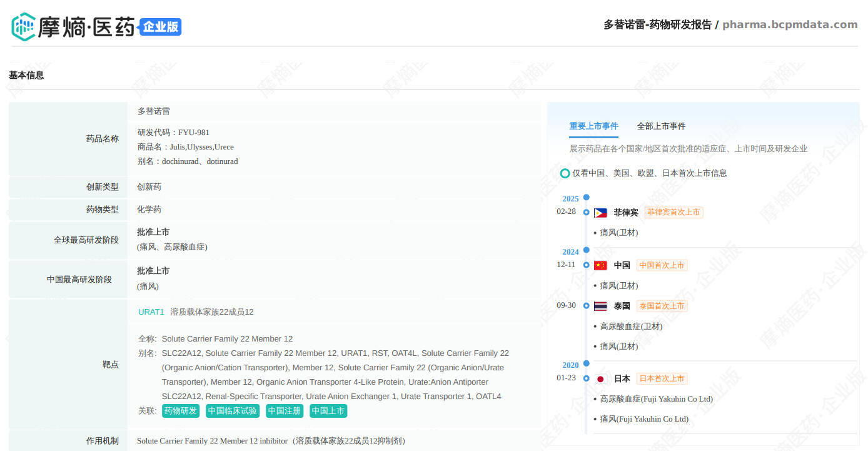Click the China flag icon

[x=600, y=265]
